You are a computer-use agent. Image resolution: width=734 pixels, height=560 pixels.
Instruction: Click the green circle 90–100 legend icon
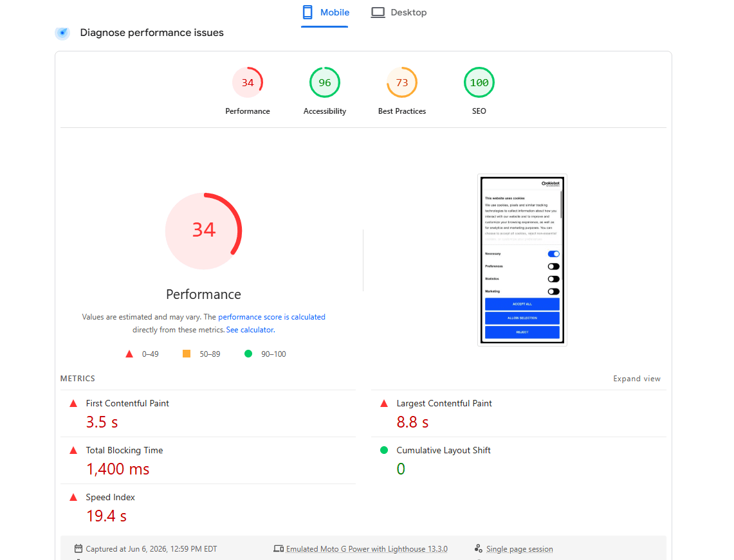tap(248, 354)
